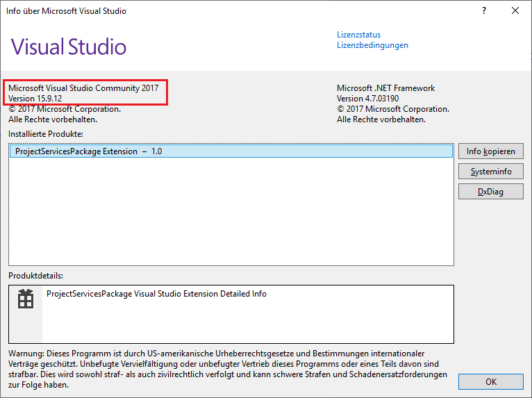
Task: Open Systeminfo
Action: (x=490, y=172)
